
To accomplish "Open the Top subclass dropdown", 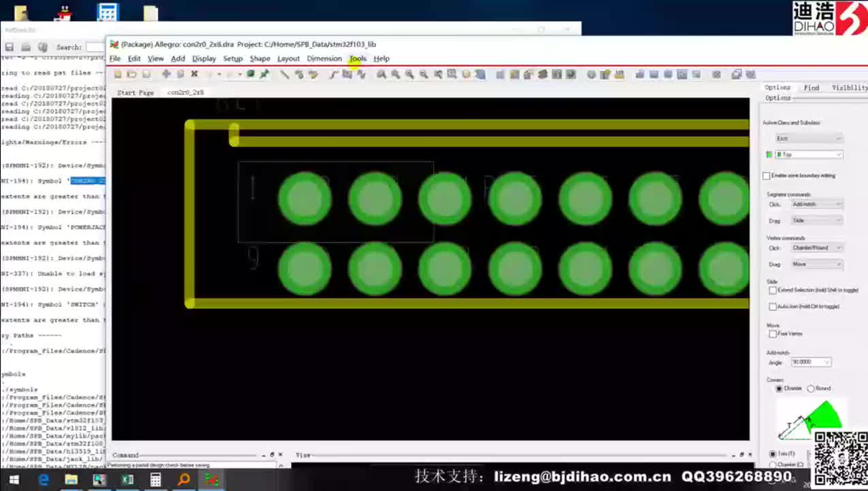I will point(809,155).
